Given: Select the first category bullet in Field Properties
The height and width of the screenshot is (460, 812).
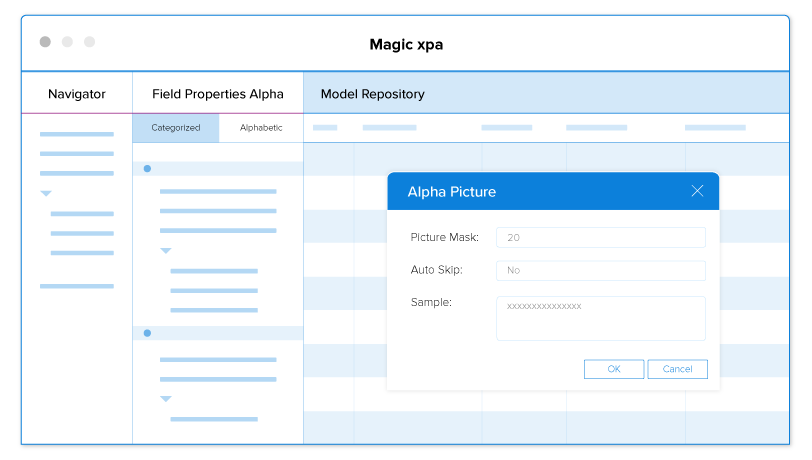Looking at the screenshot, I should coord(147,168).
